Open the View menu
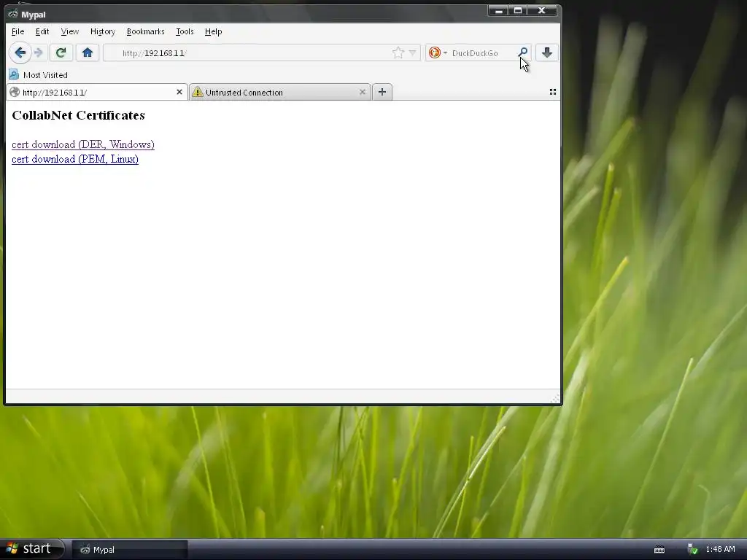747x560 pixels. pyautogui.click(x=69, y=31)
